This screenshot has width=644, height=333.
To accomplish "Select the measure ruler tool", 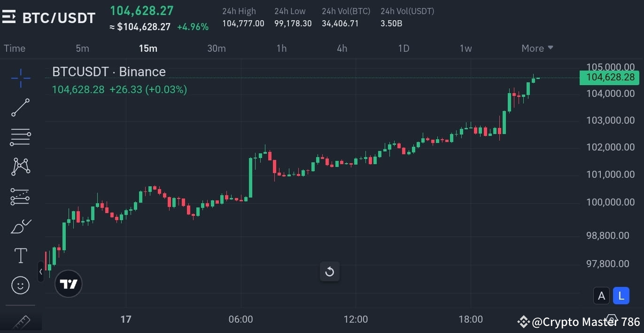I will (20, 322).
